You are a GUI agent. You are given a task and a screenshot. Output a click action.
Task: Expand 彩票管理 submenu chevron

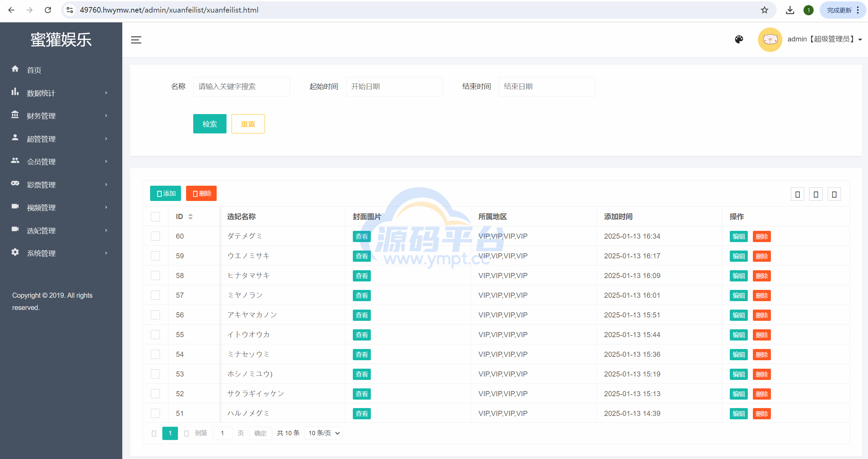coord(106,184)
